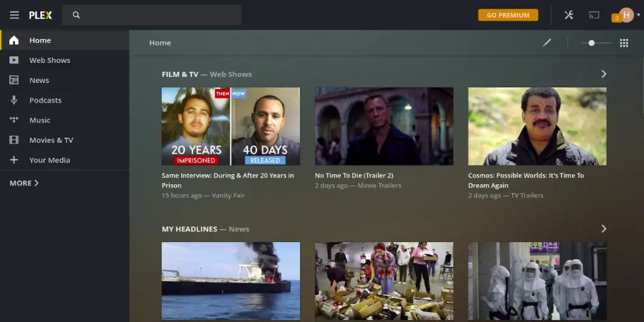Click the Web Shows play icon
The height and width of the screenshot is (322, 644).
14,60
